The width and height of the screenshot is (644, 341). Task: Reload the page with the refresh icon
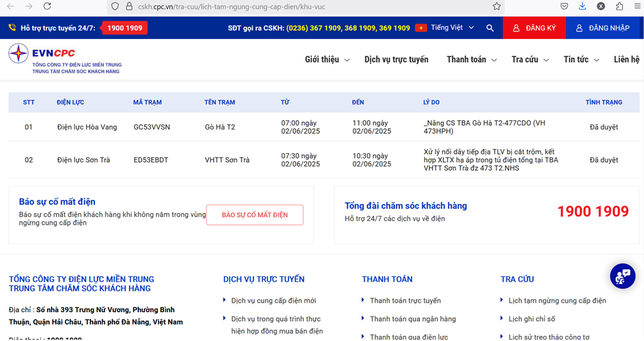pos(47,6)
